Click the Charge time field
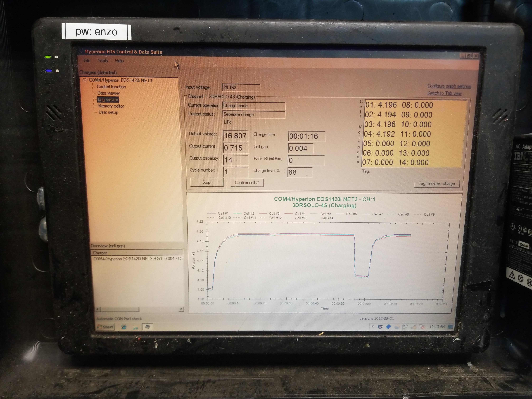 pos(307,136)
